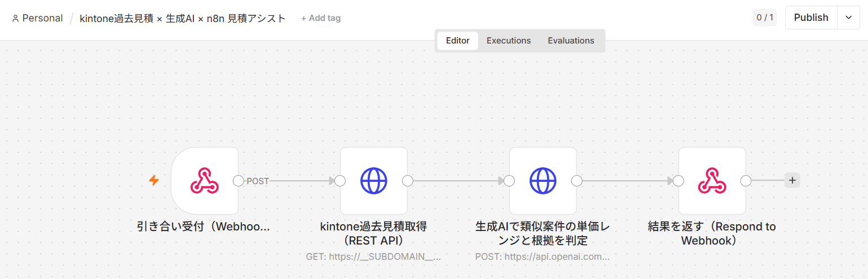Click the POST: https://api.openai.com subtitle
The image size is (868, 279).
[543, 256]
